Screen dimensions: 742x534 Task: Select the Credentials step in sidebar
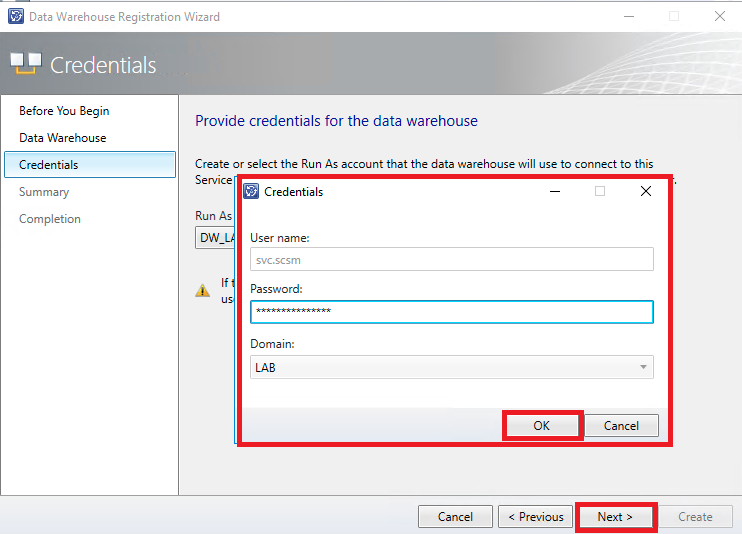(48, 165)
